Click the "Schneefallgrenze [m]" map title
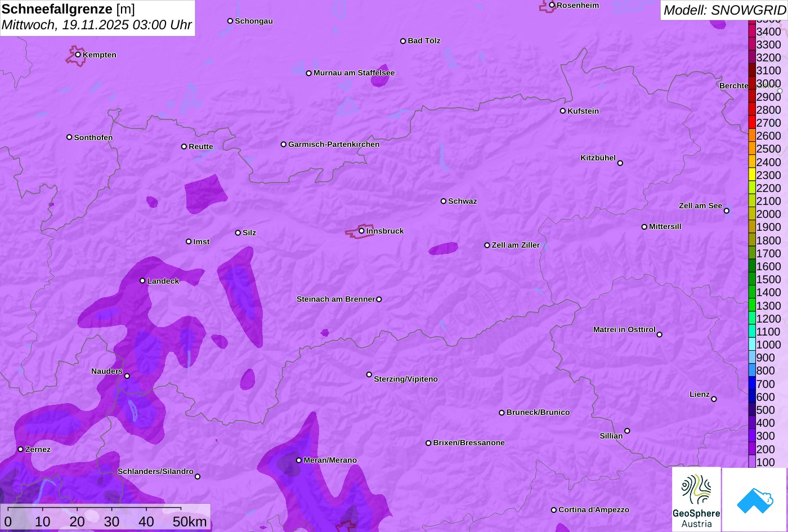Viewport: 788px width, 532px height. point(68,9)
